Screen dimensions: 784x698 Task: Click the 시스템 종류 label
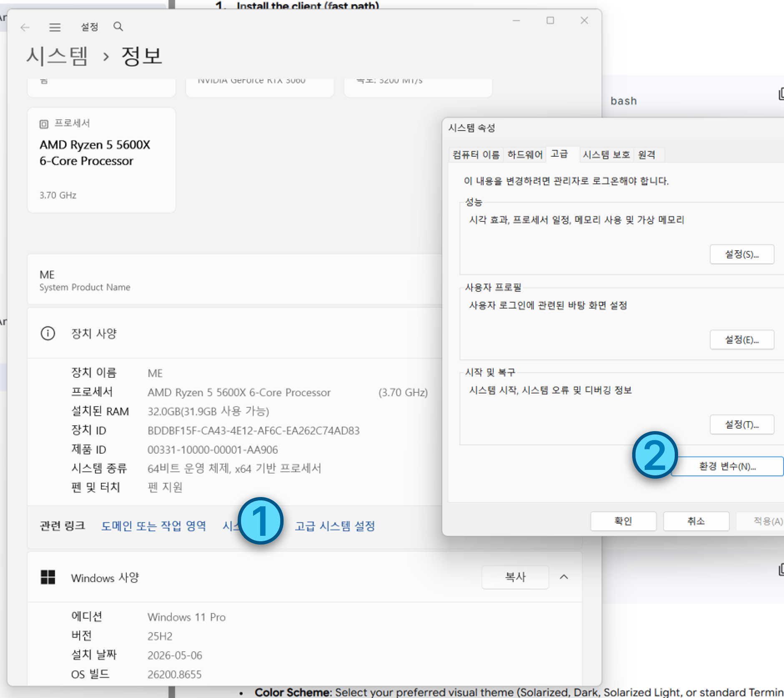click(99, 468)
